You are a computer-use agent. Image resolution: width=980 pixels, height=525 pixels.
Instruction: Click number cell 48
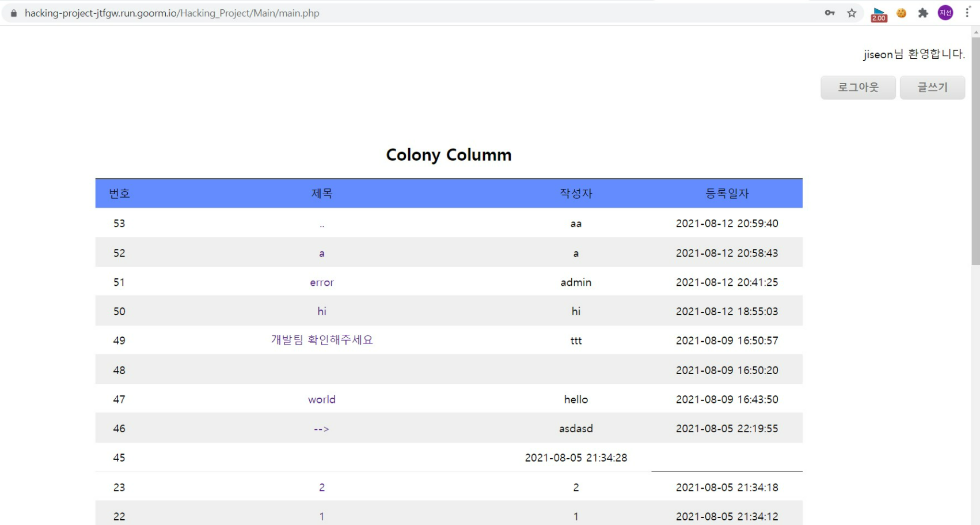coord(119,370)
